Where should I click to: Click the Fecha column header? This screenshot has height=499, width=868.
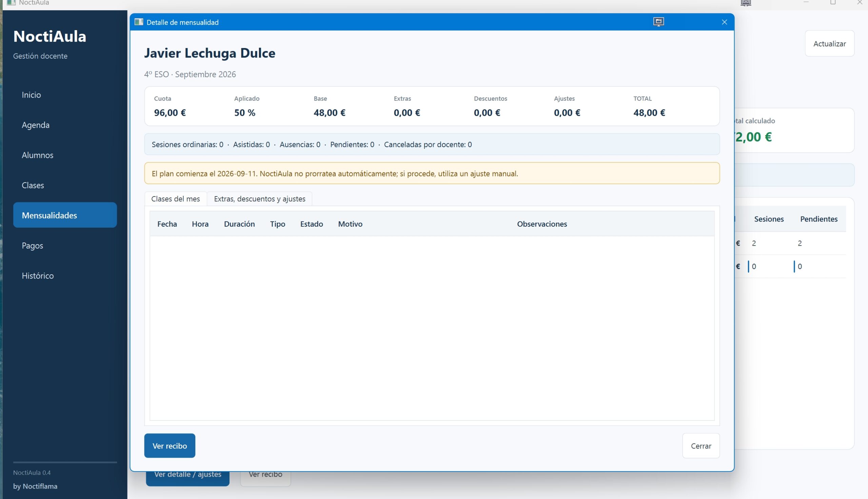[x=167, y=224]
